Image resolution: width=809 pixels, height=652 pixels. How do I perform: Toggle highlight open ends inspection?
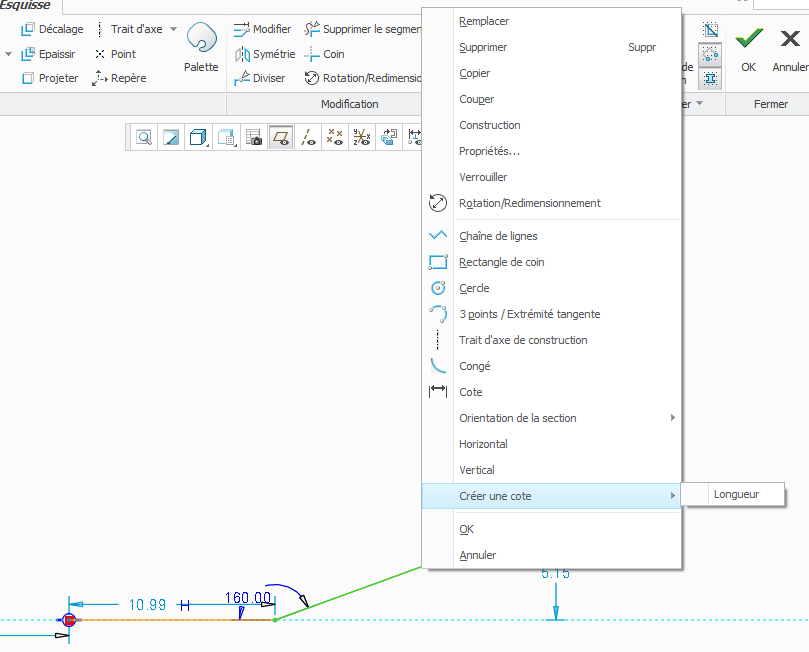click(710, 54)
